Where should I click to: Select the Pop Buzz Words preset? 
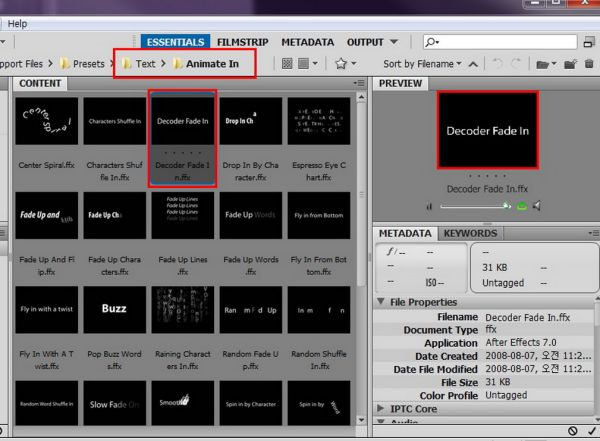[115, 310]
